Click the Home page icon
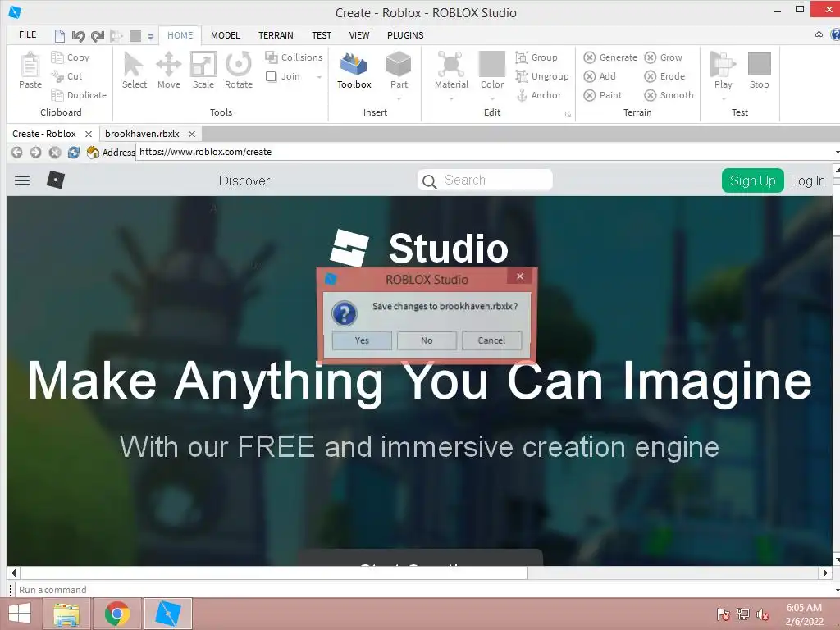 (93, 152)
